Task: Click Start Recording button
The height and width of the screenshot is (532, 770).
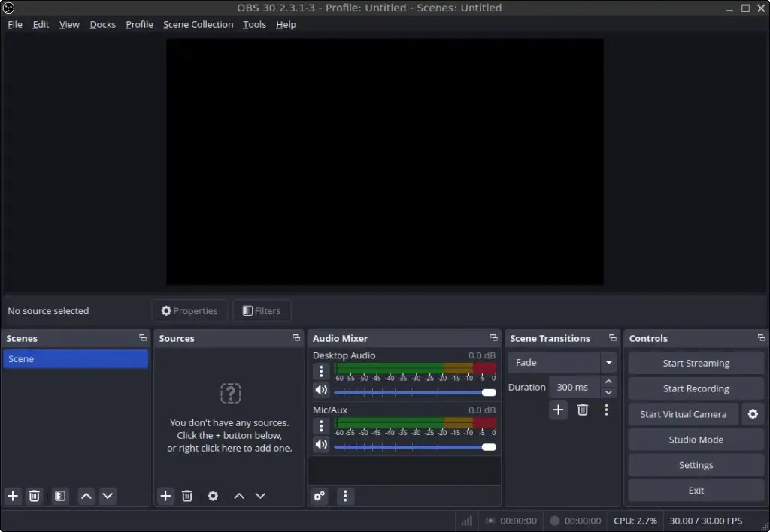Action: click(696, 388)
